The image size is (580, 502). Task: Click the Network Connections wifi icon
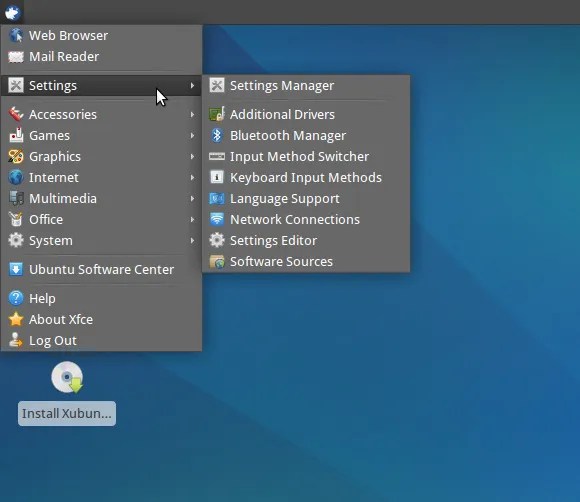[217, 219]
